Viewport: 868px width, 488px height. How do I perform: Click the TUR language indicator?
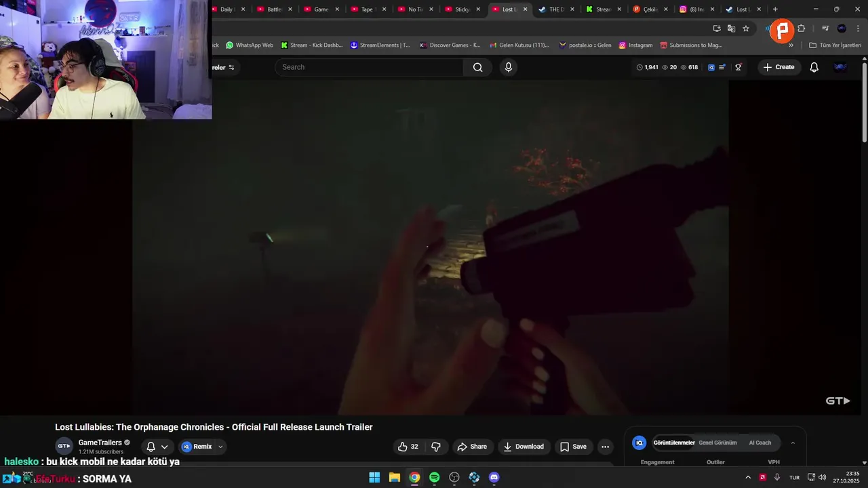[x=794, y=477]
